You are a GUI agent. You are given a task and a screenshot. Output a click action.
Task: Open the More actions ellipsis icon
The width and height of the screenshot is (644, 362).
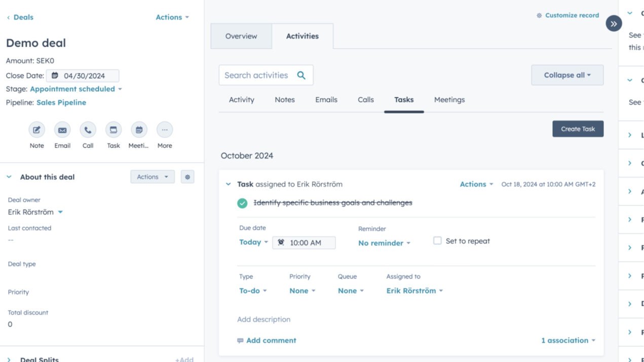(165, 130)
